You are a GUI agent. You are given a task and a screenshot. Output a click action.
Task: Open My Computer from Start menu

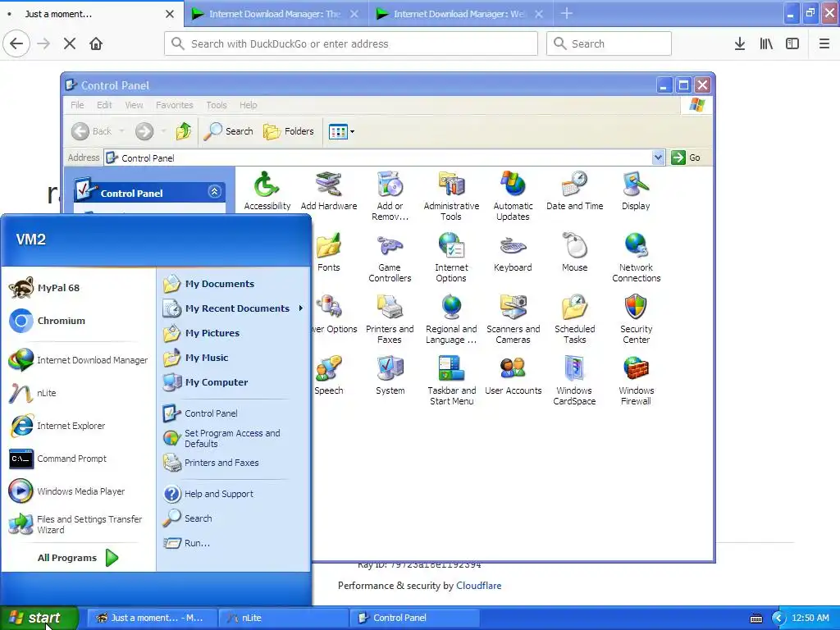pos(234,382)
